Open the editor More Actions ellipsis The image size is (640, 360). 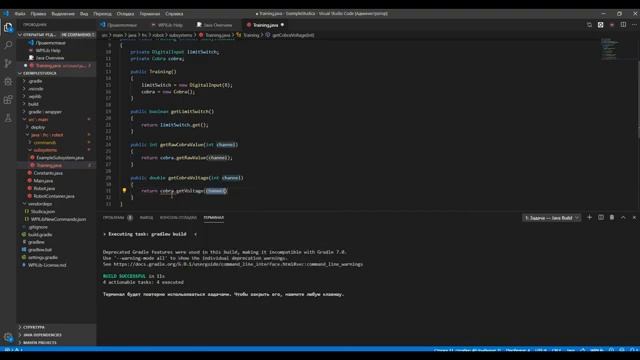pyautogui.click(x=634, y=25)
